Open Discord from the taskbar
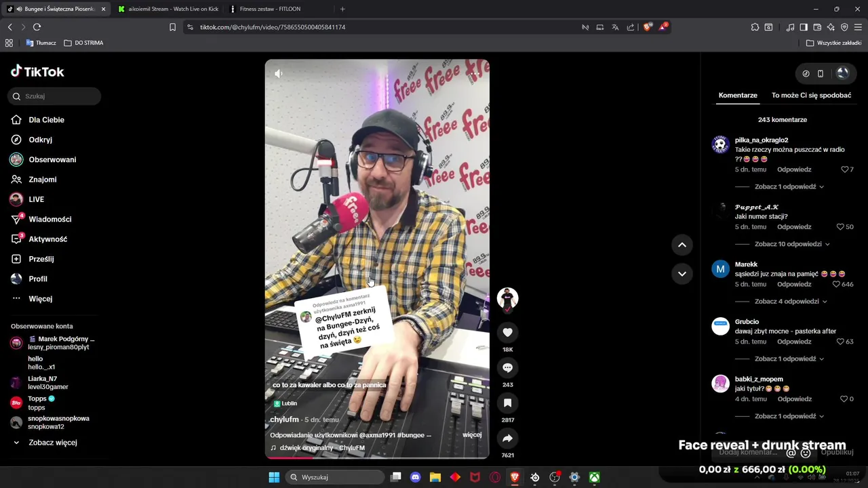The width and height of the screenshot is (868, 488). click(416, 477)
